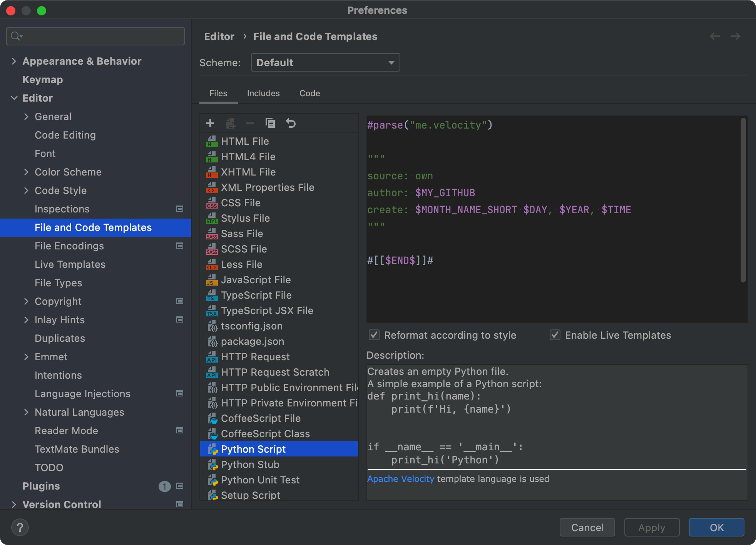Image resolution: width=756 pixels, height=545 pixels.
Task: Disable Enable Live Templates checkbox
Action: pos(555,335)
